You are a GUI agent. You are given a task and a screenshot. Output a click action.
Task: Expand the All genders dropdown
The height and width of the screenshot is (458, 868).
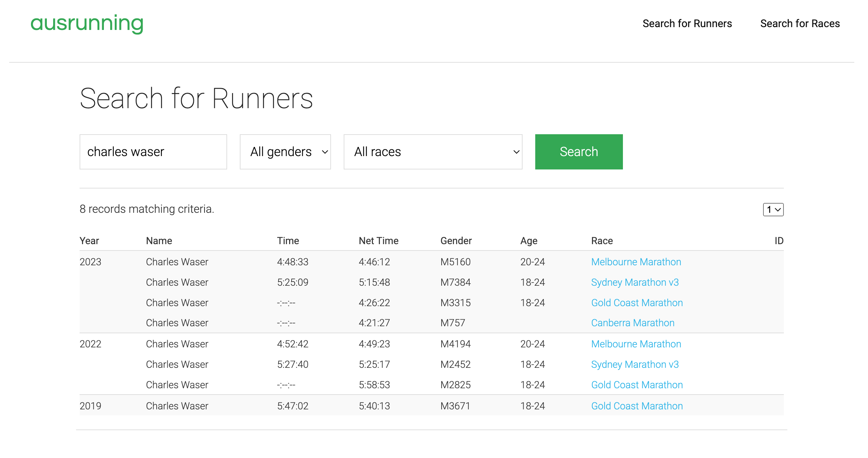pos(285,152)
